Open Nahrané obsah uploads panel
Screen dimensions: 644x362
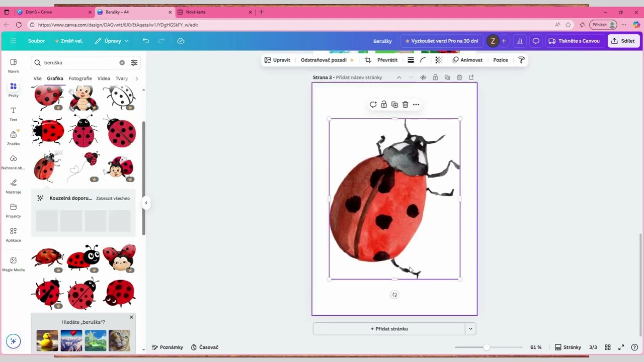tap(14, 162)
